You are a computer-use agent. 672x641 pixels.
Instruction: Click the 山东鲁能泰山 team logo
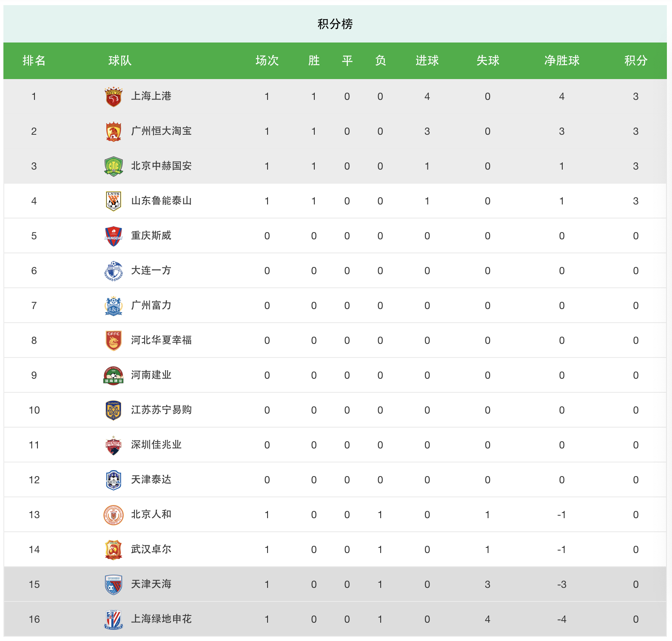point(114,201)
